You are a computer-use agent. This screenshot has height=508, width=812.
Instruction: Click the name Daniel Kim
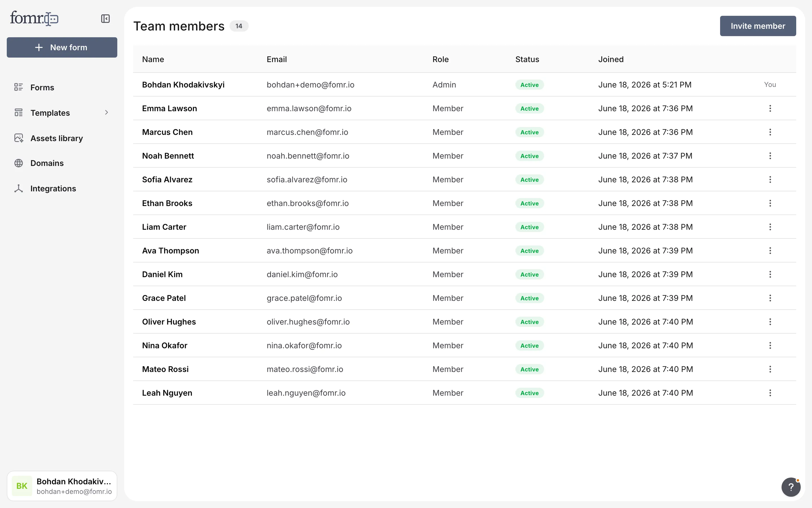point(162,275)
